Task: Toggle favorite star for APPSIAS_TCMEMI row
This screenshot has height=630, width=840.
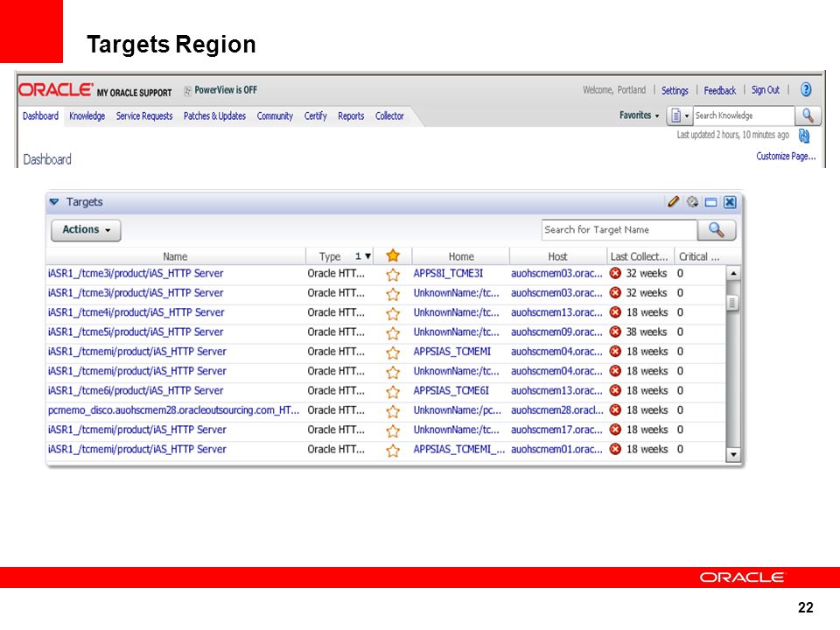Action: (x=393, y=353)
